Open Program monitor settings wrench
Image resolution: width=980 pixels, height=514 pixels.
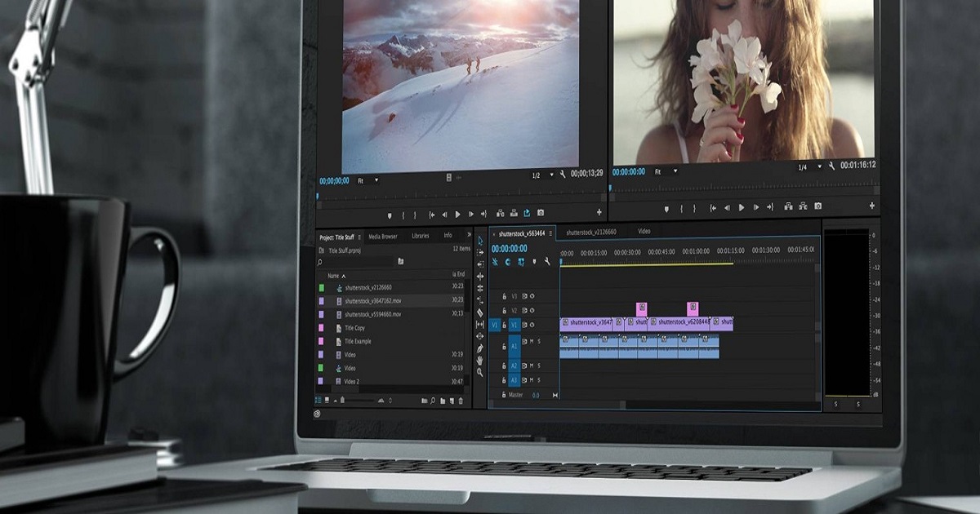pos(831,166)
